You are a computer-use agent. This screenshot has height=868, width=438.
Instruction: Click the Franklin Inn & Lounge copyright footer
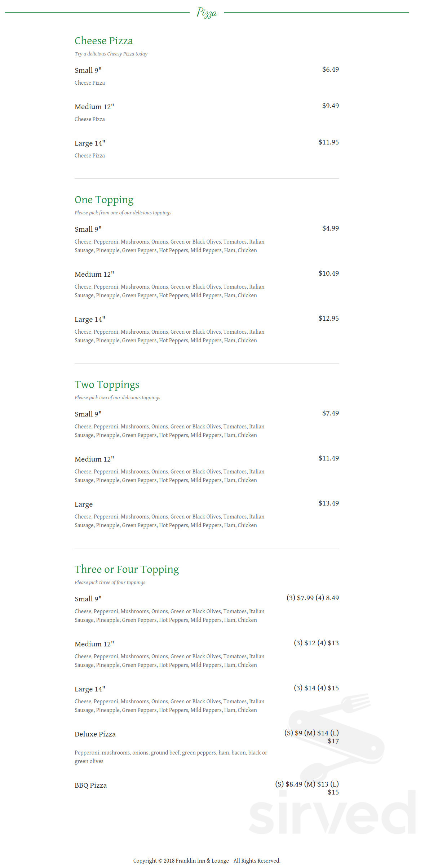pyautogui.click(x=207, y=860)
